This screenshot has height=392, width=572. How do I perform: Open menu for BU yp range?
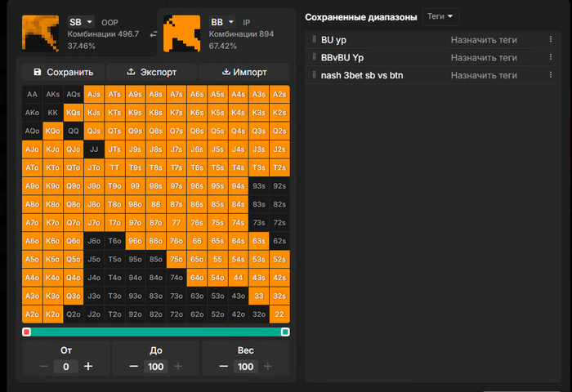[551, 39]
